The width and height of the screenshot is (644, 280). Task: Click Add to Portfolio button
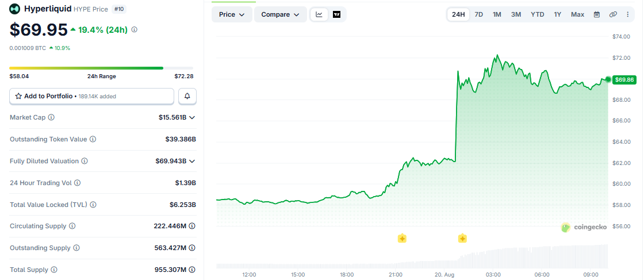point(91,96)
